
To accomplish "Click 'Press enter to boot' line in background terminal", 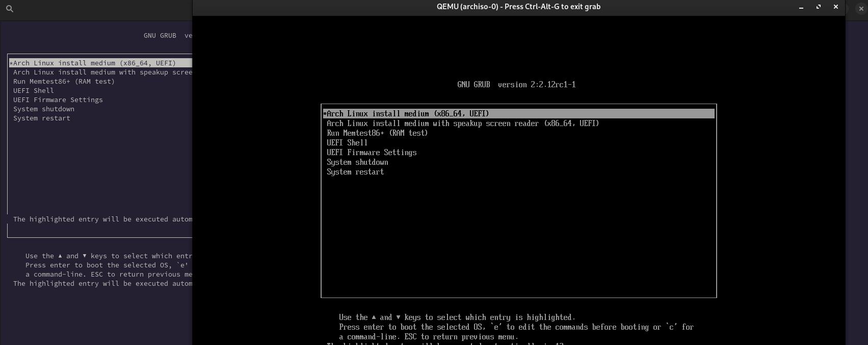I will click(x=107, y=265).
